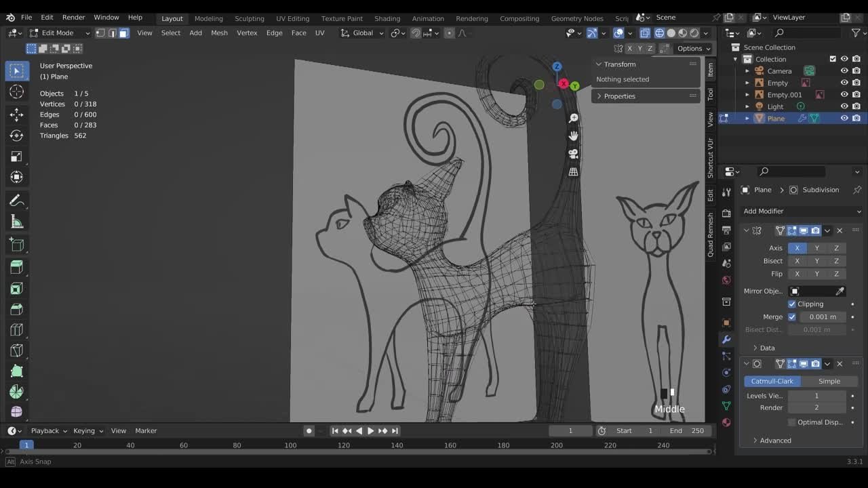This screenshot has width=868, height=488.
Task: Enable Optimal Display on the Subdivision modifier
Action: tap(791, 422)
